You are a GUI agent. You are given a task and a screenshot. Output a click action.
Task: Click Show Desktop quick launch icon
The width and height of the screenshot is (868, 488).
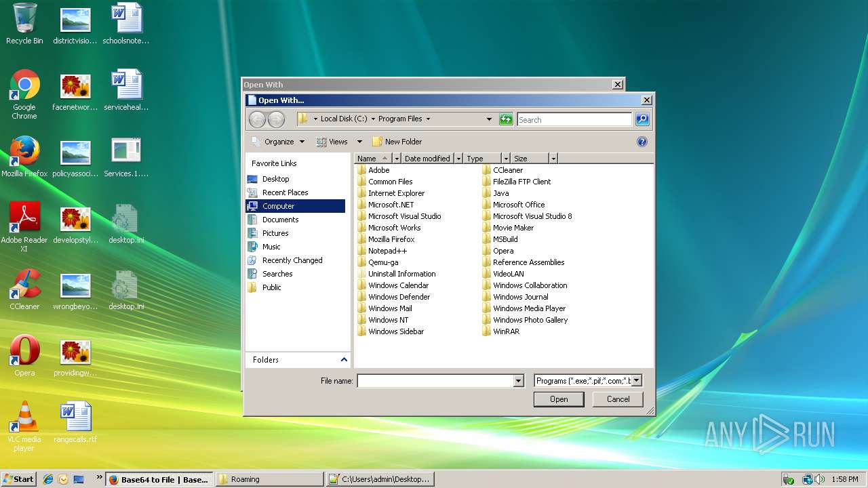pyautogui.click(x=79, y=479)
